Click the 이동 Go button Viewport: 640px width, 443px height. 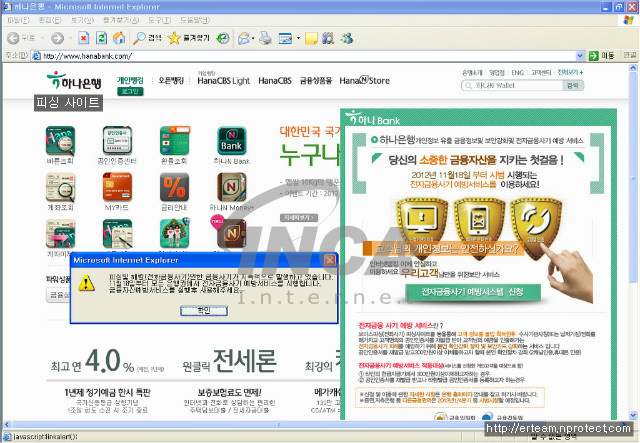[x=602, y=56]
